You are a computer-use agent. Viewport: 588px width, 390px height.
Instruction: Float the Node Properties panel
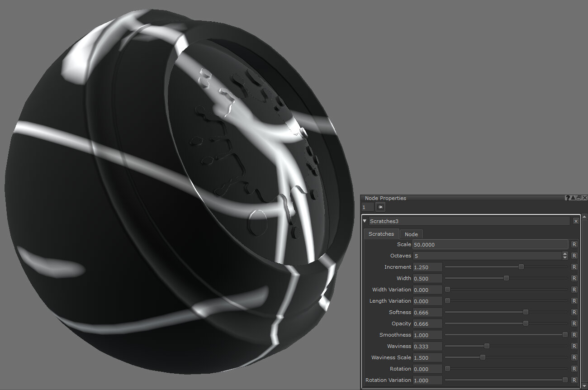pos(579,198)
